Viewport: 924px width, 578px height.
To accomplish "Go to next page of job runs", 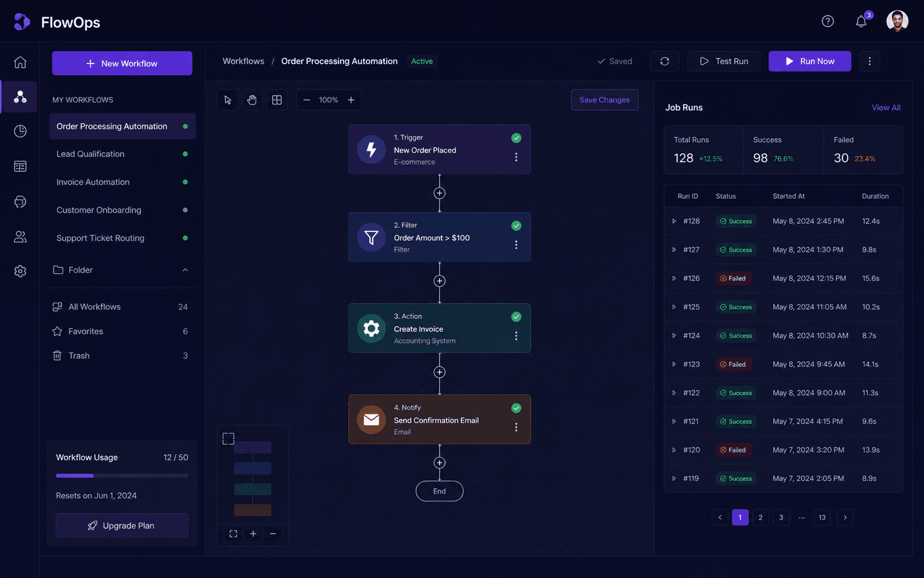I will coord(845,517).
